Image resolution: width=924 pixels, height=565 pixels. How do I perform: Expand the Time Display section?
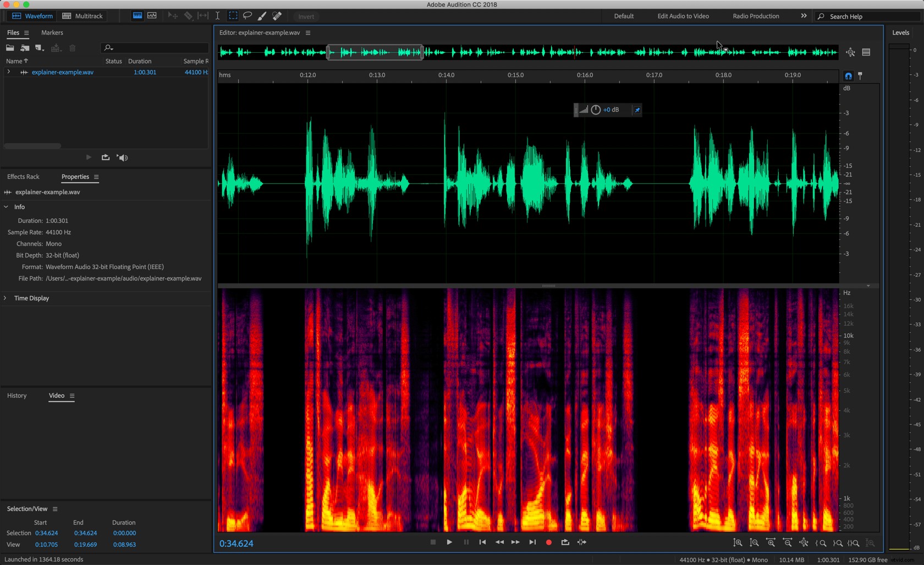5,298
